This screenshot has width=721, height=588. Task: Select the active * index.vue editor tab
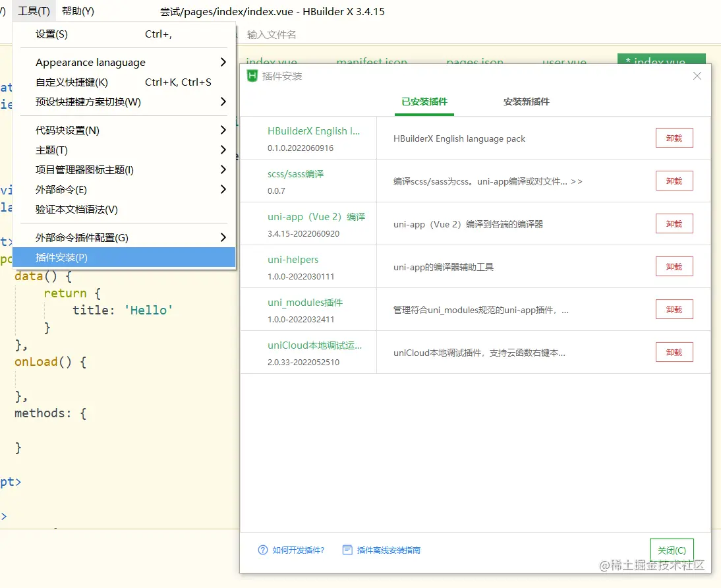click(661, 60)
